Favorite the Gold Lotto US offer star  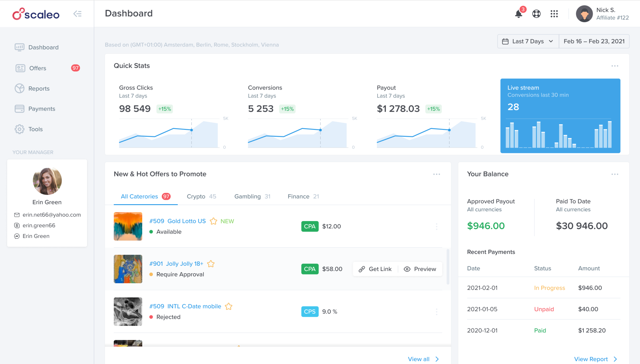pos(213,221)
